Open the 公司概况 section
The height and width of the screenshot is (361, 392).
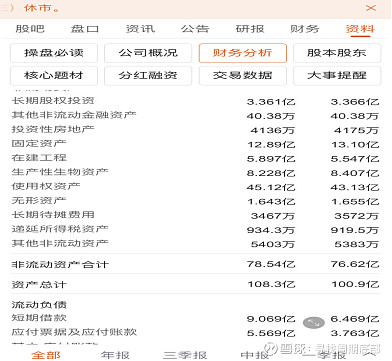tap(148, 53)
